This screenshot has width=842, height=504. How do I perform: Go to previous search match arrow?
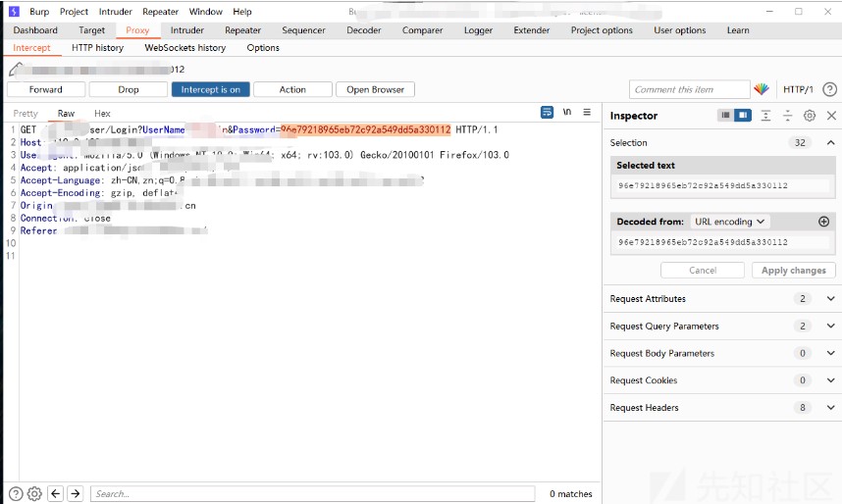pos(56,493)
